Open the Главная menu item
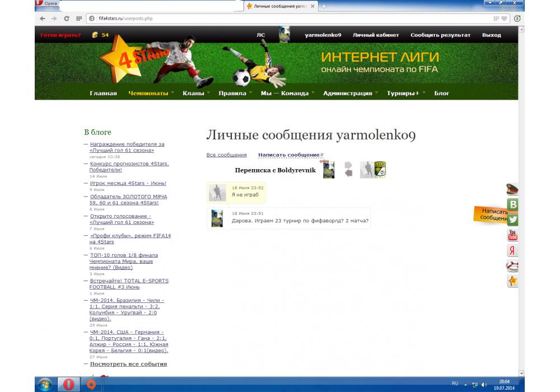Screen dimensions: 560x392 [x=103, y=94]
